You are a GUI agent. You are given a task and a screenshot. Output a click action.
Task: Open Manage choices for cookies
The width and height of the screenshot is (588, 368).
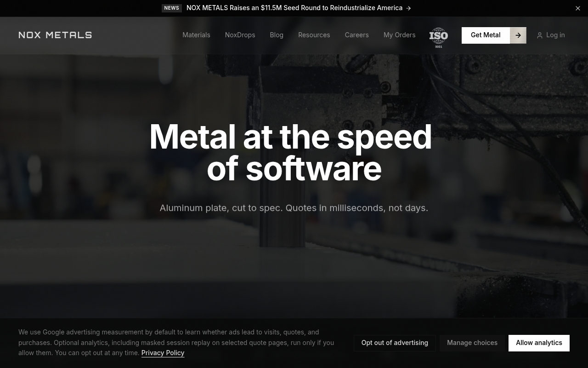(472, 343)
